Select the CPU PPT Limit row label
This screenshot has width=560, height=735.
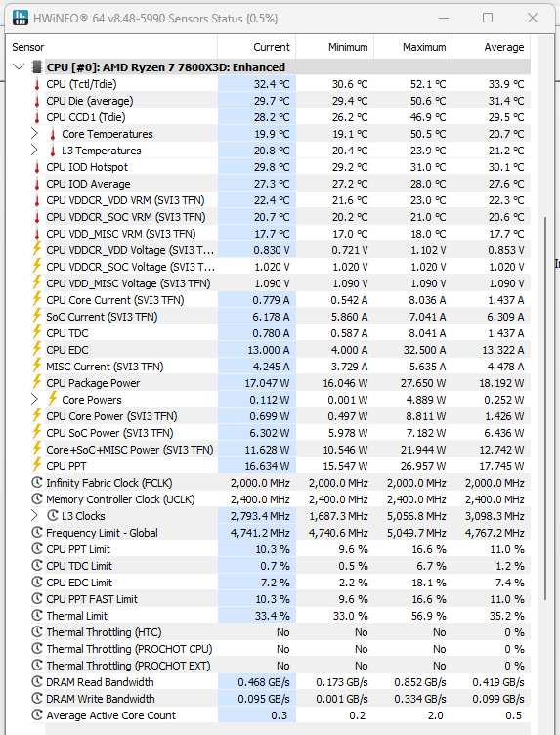pos(78,549)
